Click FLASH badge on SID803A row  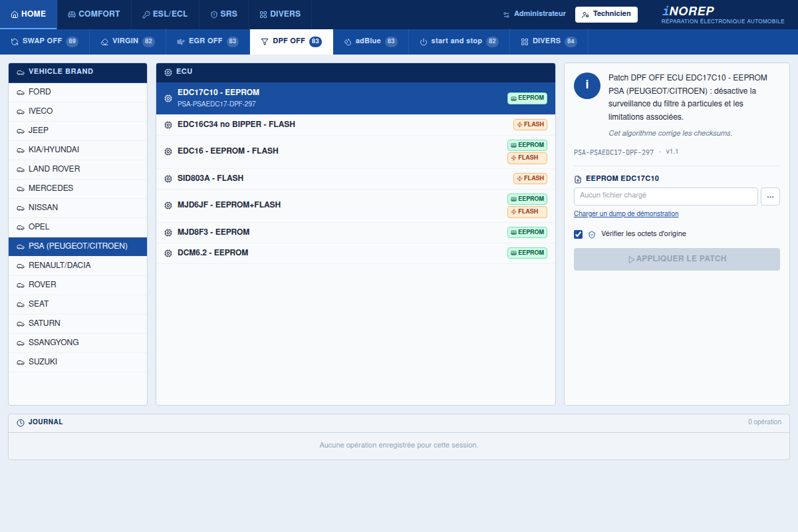(530, 179)
